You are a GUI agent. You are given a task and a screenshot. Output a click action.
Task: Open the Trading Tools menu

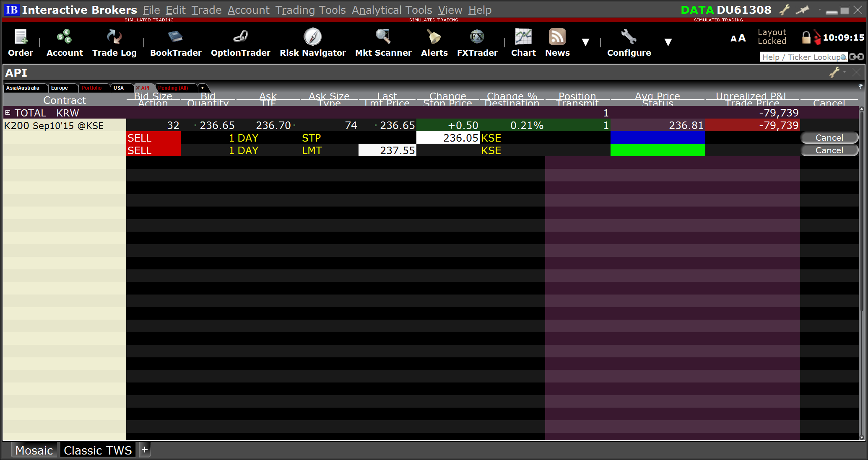[310, 10]
